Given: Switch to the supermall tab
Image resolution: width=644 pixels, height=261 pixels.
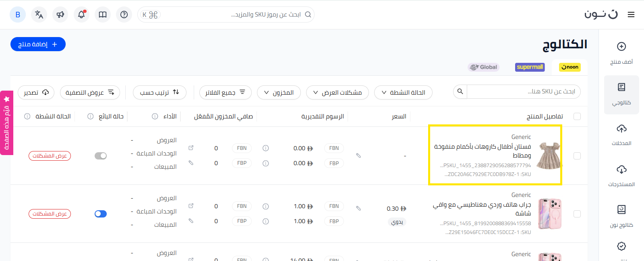Looking at the screenshot, I should pos(530,67).
